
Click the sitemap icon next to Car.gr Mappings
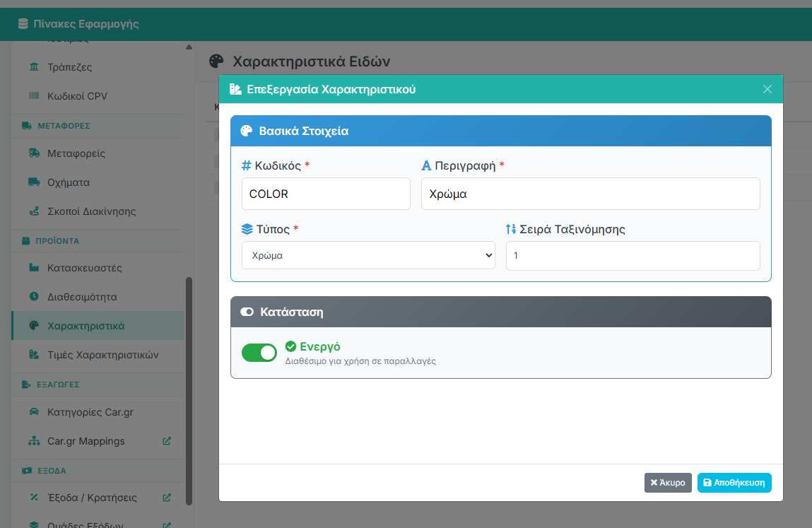[x=34, y=440]
